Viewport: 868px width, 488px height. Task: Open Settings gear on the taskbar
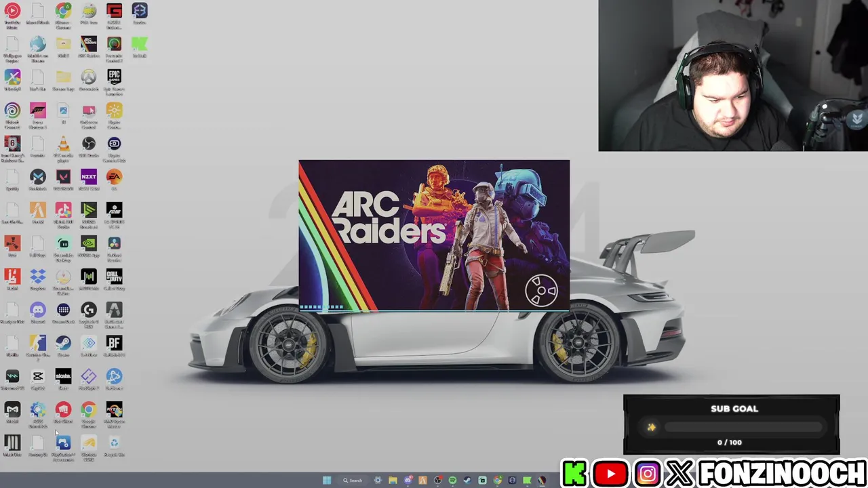coord(378,481)
